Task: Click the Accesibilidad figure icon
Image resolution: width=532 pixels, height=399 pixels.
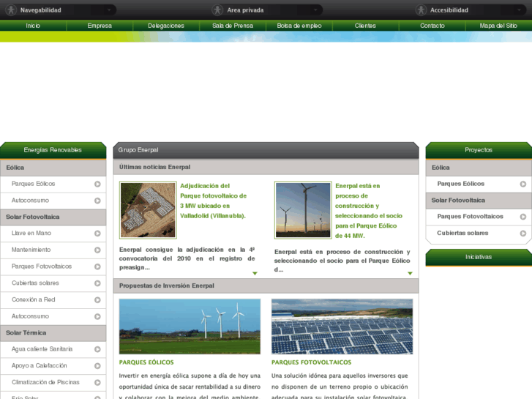Action: coord(421,10)
